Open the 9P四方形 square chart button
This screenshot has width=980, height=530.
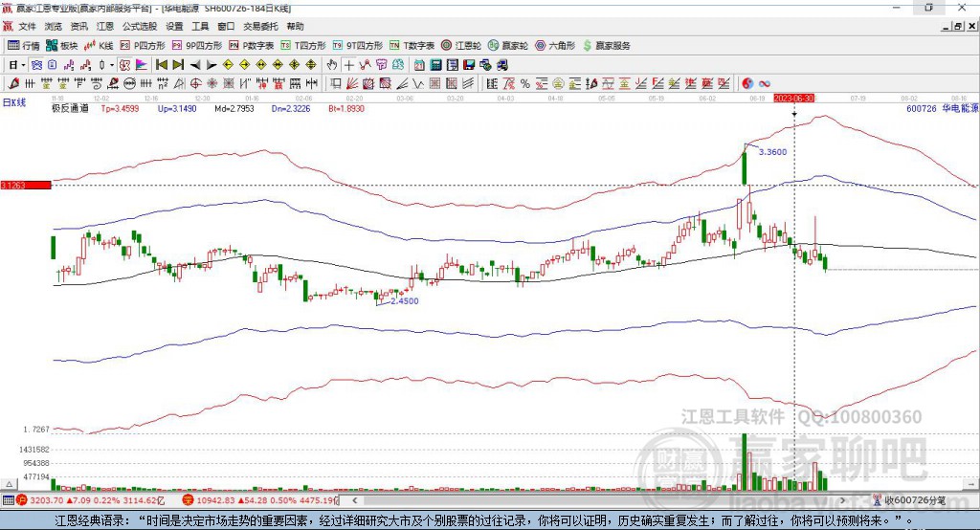coord(203,45)
